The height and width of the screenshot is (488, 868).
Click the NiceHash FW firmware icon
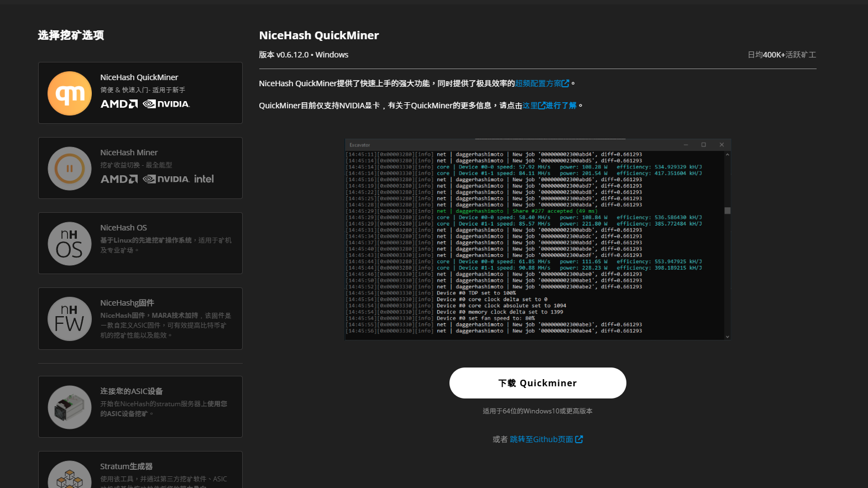[x=70, y=319]
